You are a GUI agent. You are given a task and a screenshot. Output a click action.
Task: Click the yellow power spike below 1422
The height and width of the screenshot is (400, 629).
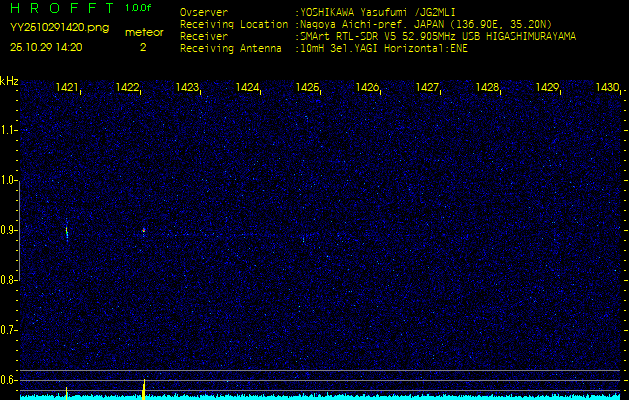coord(144,388)
